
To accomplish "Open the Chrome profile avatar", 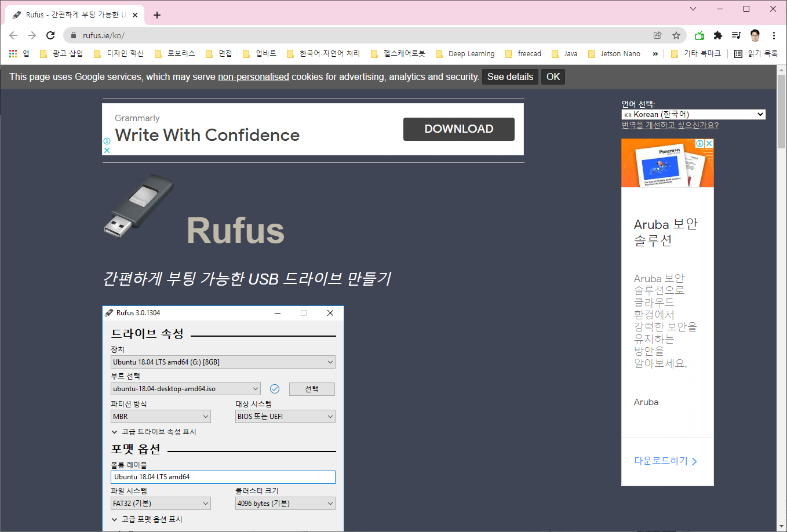I will [x=755, y=35].
